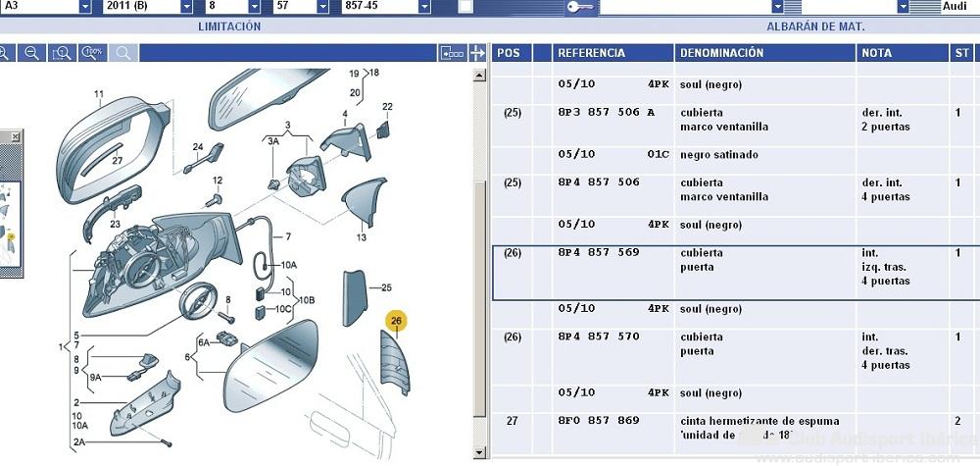Click part label 22 in the diagram
Viewport: 980px width, 466px height.
click(x=387, y=106)
